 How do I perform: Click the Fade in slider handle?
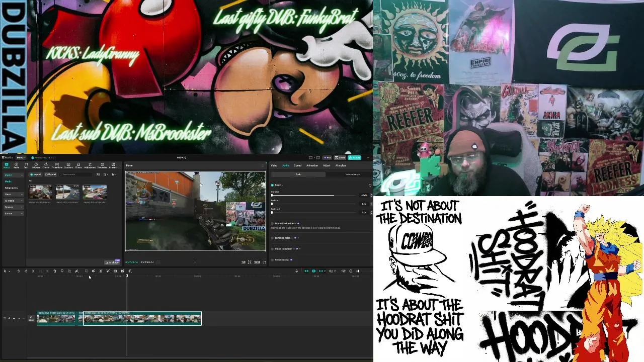(x=272, y=204)
